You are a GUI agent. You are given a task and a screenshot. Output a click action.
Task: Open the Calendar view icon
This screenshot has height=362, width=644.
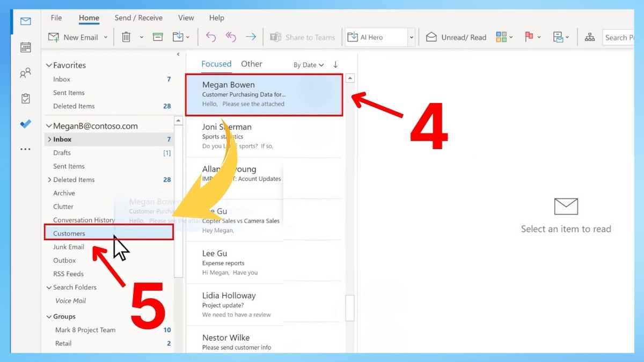pos(25,47)
